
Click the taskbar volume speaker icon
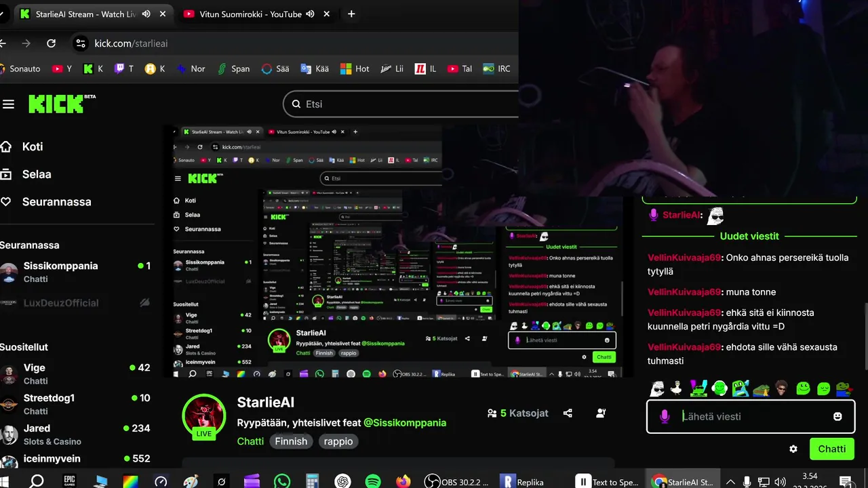[780, 482]
